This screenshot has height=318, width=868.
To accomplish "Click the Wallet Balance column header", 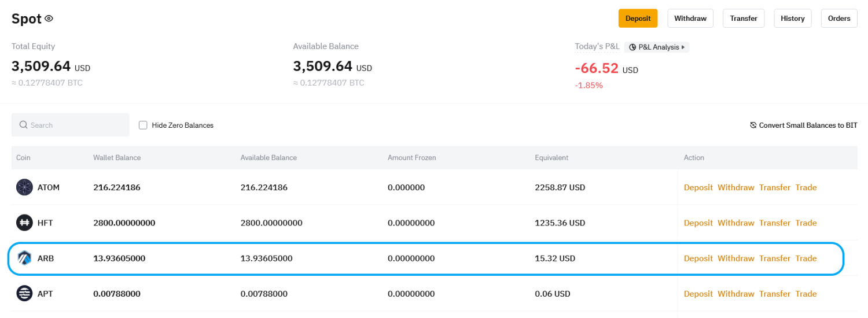I will click(x=117, y=157).
